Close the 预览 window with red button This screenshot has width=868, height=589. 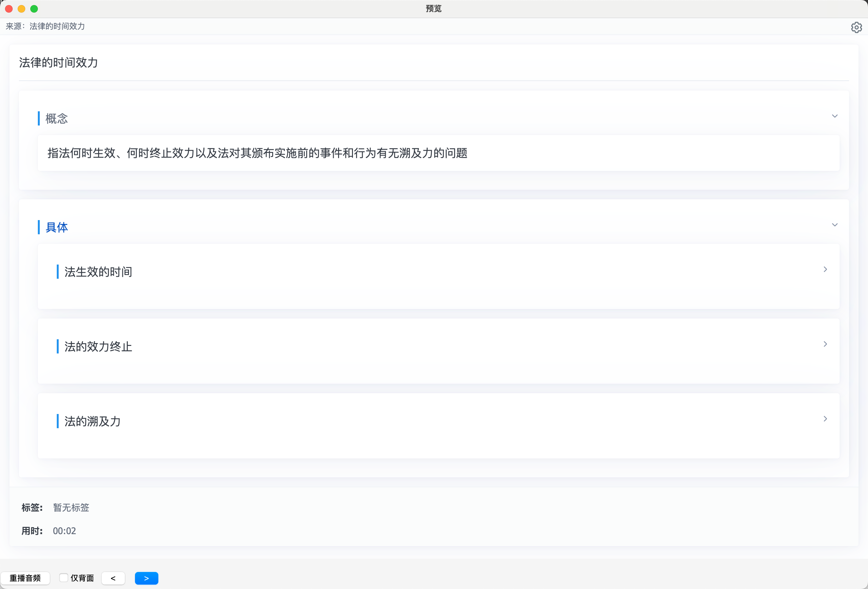[x=9, y=9]
